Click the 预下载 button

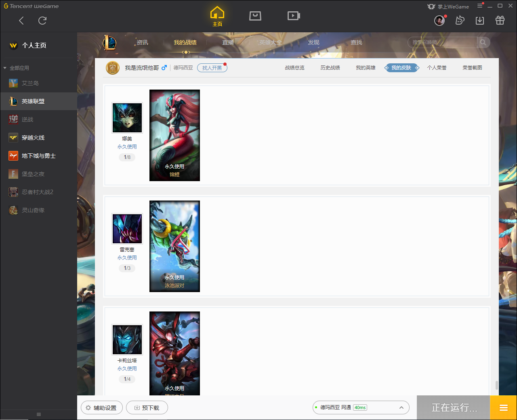click(x=147, y=408)
